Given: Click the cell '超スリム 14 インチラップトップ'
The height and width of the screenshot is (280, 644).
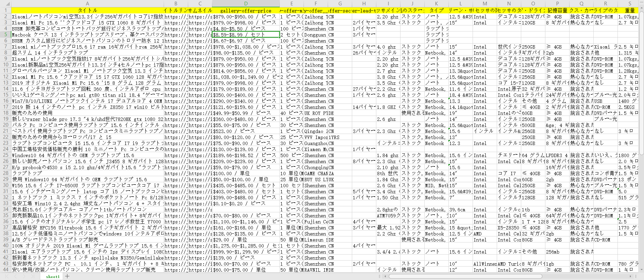Looking at the screenshot, I should click(x=87, y=53).
